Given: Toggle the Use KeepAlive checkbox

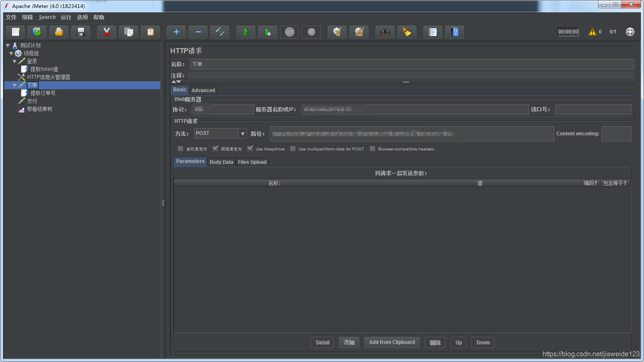Looking at the screenshot, I should 250,149.
